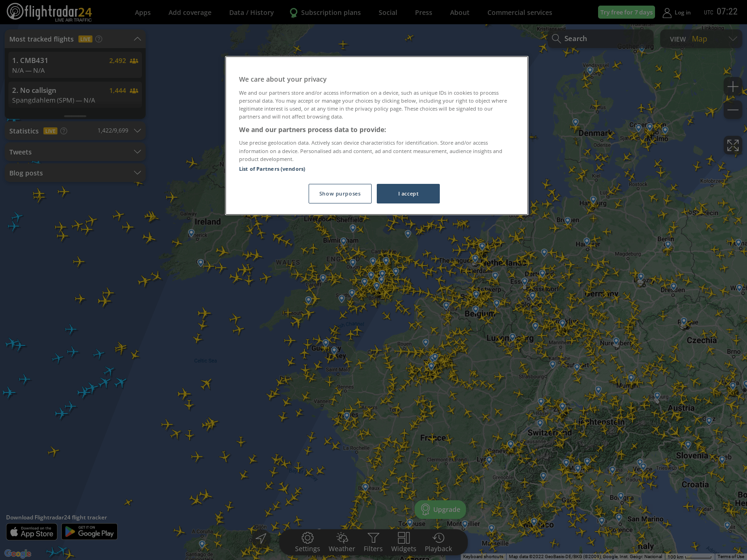The height and width of the screenshot is (560, 747).
Task: Click Download on the App Store badge
Action: click(32, 532)
